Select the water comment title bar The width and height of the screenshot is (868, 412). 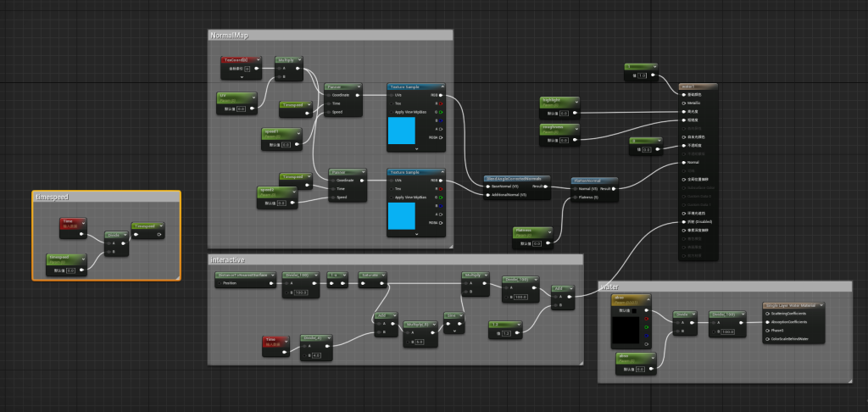tap(725, 287)
